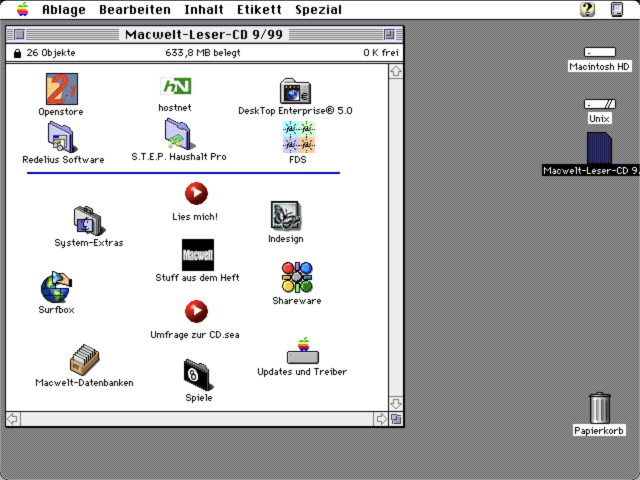The height and width of the screenshot is (480, 640).
Task: Click the 'Updates und Treiber' label
Action: [302, 372]
